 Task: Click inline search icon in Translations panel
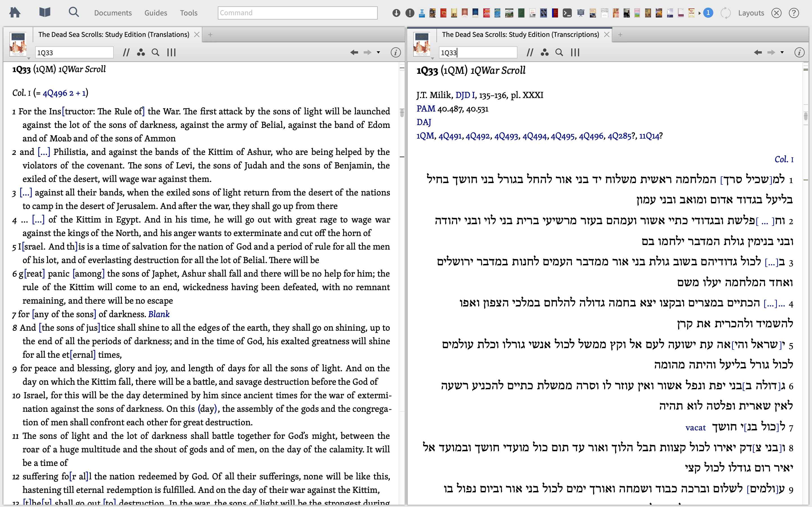point(155,52)
